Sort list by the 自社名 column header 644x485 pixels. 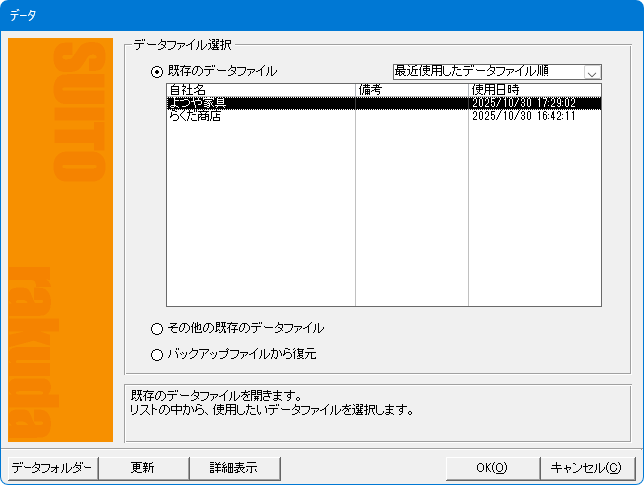tap(260, 90)
